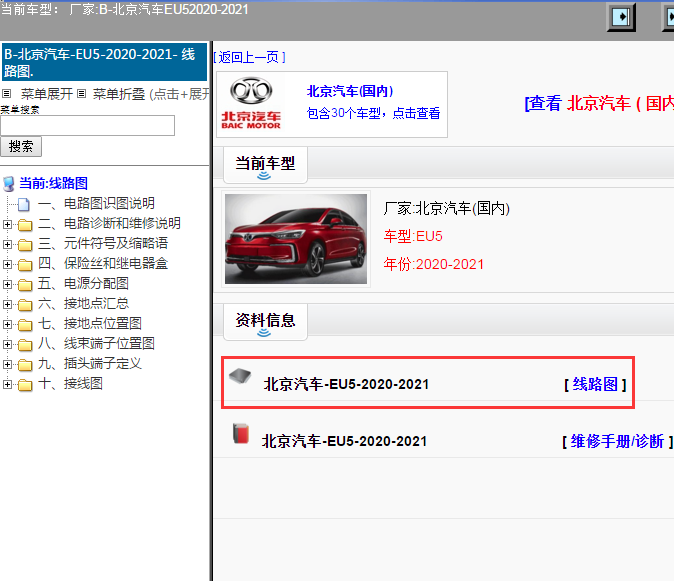674x581 pixels.
Task: Click 菜单展开 text
Action: (x=47, y=94)
